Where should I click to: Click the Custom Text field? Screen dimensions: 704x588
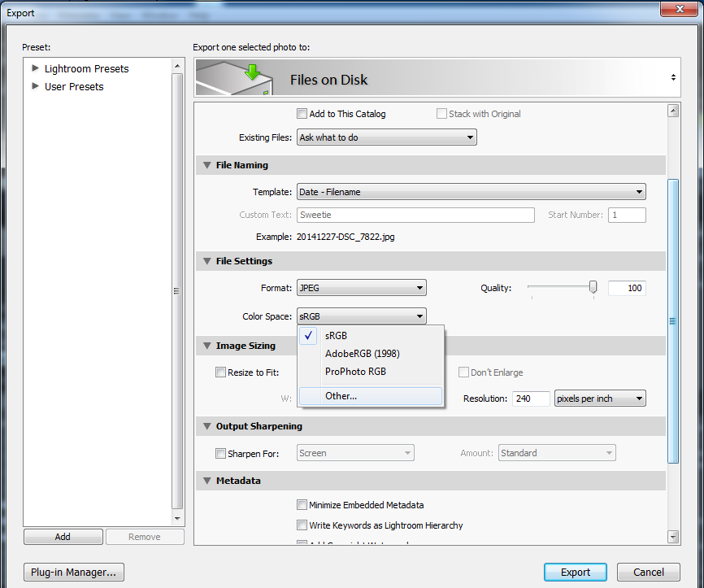[415, 215]
